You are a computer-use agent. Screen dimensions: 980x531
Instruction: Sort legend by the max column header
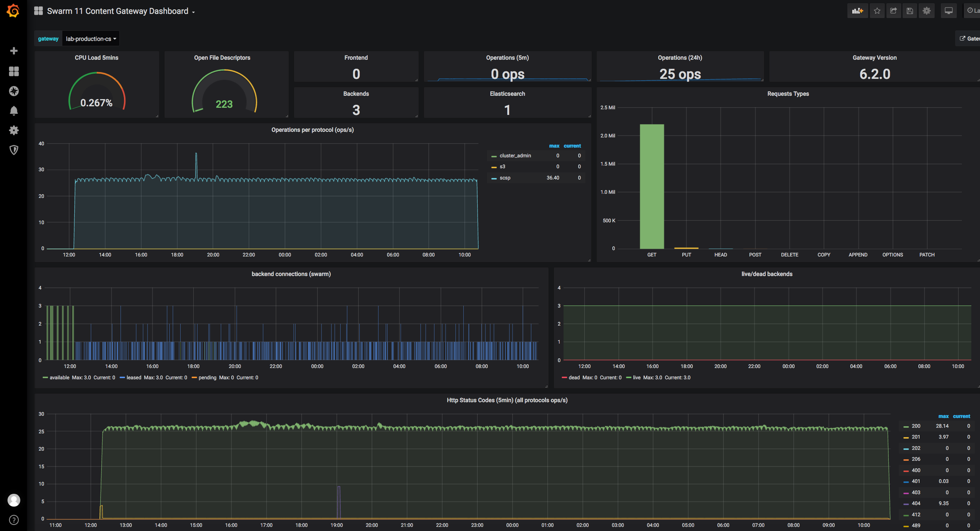(554, 146)
